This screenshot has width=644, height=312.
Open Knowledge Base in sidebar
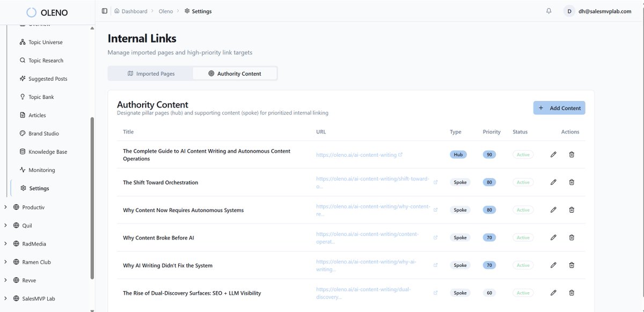coord(43,152)
